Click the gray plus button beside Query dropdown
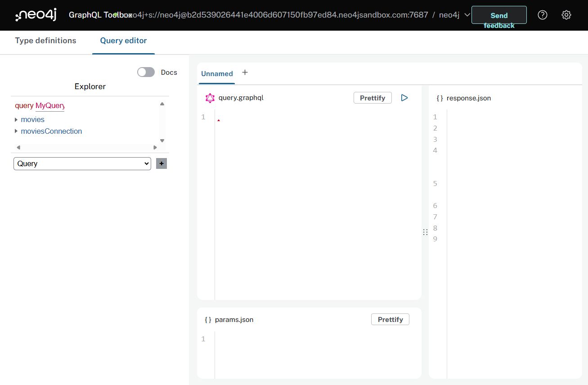588x385 pixels. point(162,163)
